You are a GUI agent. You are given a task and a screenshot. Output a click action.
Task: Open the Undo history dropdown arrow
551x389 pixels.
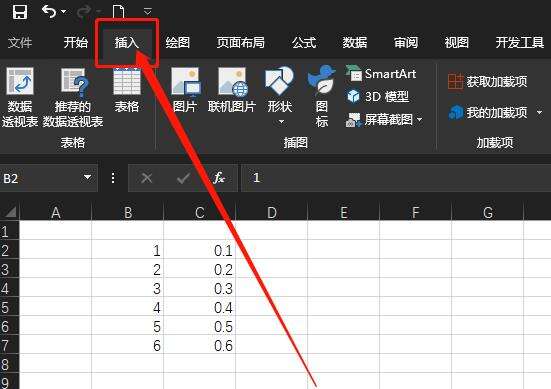pyautogui.click(x=64, y=12)
